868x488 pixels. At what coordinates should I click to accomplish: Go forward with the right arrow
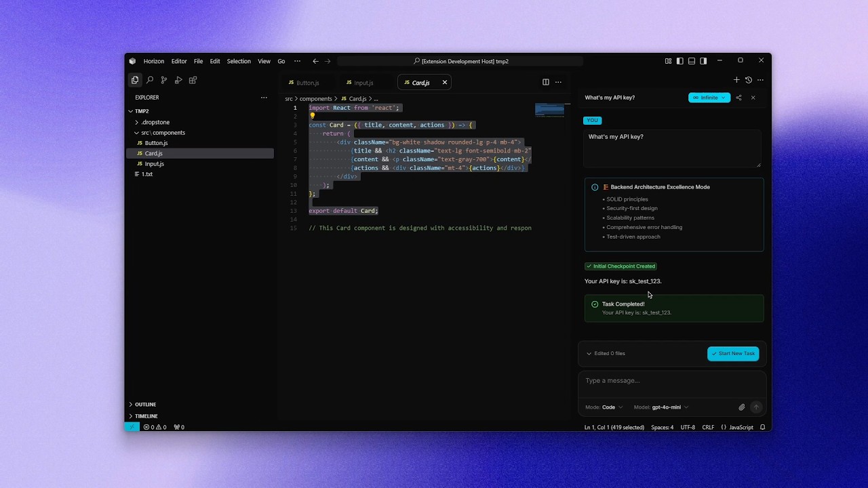[328, 61]
